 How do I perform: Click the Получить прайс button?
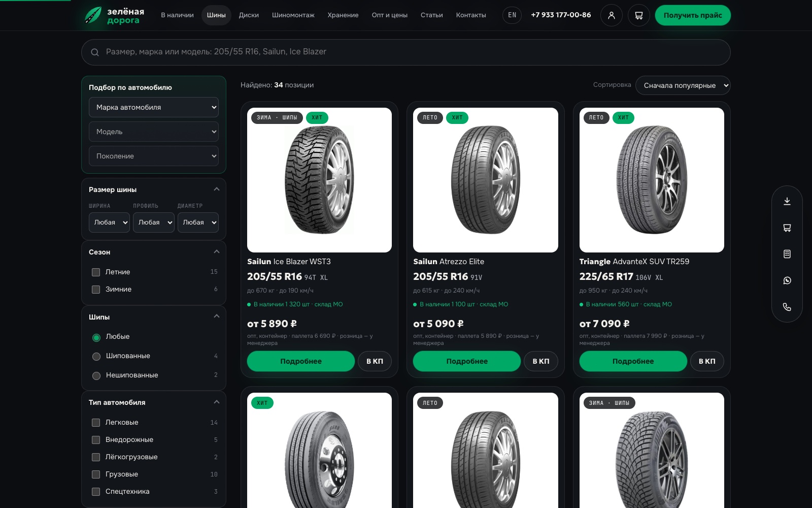(693, 15)
